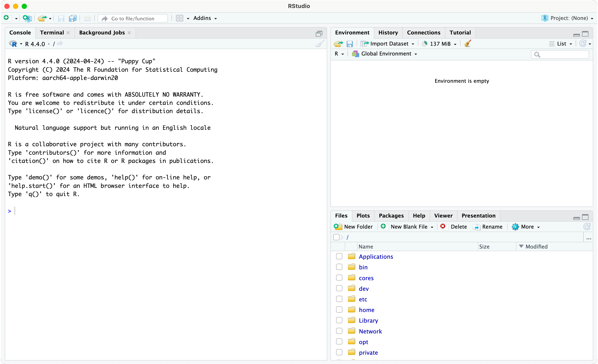
Task: Toggle the select-all checkbox in the Files path bar
Action: pos(336,237)
